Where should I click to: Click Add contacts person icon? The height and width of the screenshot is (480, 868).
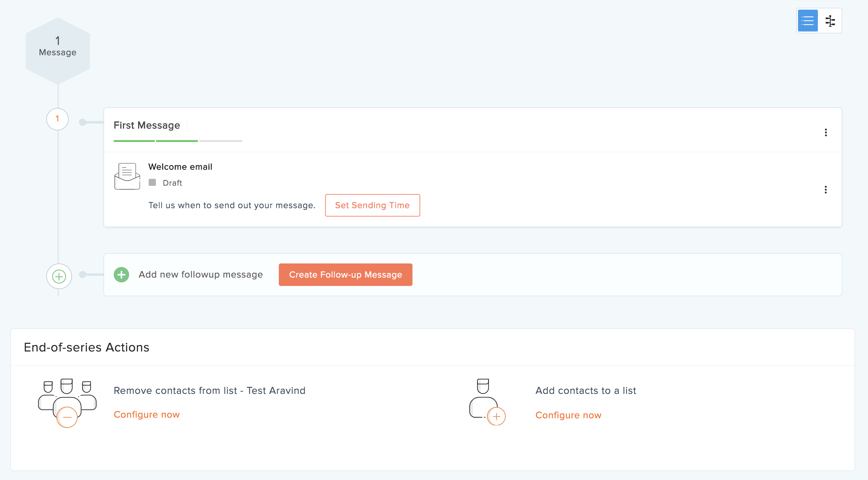(487, 402)
